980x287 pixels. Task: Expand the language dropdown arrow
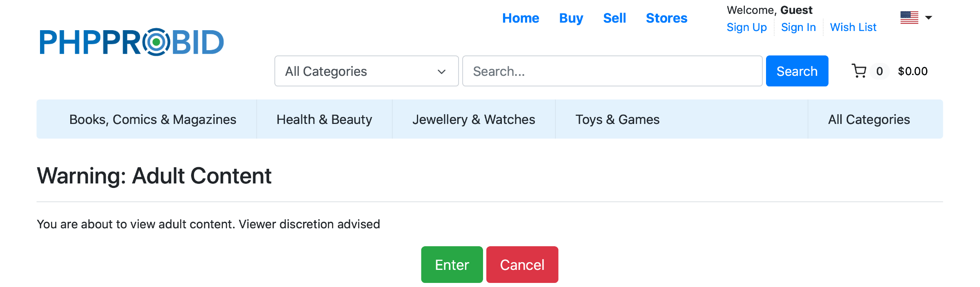929,18
